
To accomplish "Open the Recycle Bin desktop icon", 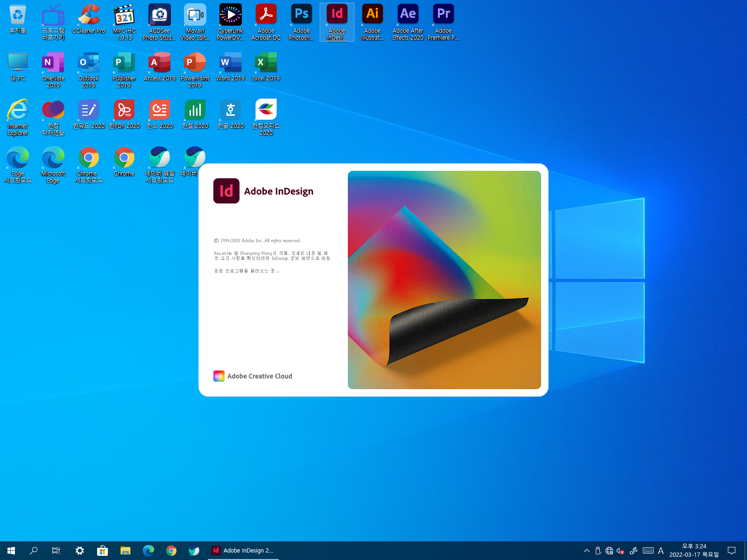I will (18, 20).
